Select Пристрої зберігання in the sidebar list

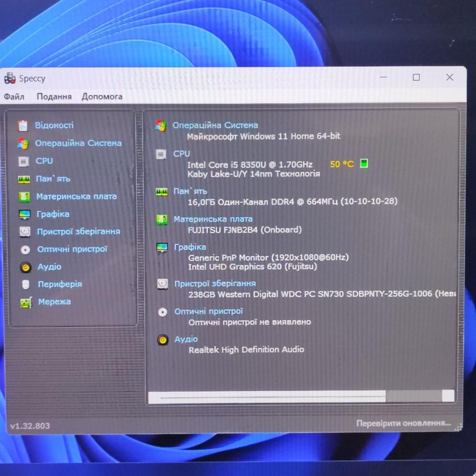[x=78, y=232]
